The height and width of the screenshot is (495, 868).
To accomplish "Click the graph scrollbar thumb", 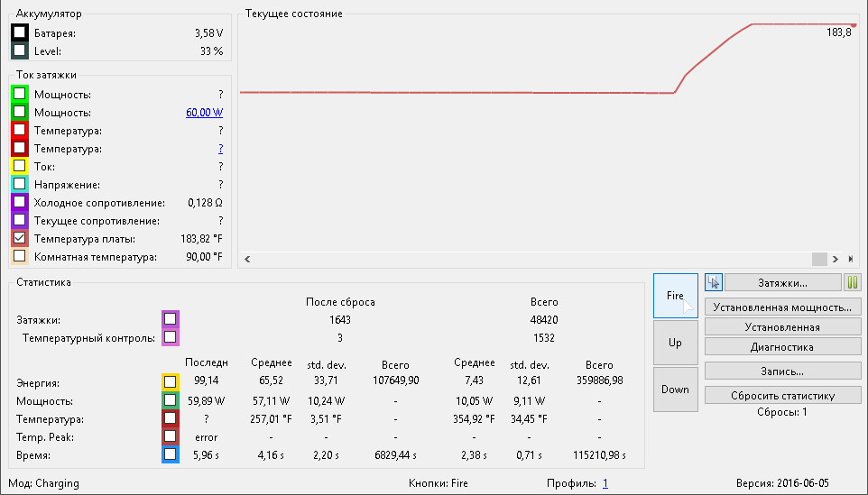I will pyautogui.click(x=819, y=259).
